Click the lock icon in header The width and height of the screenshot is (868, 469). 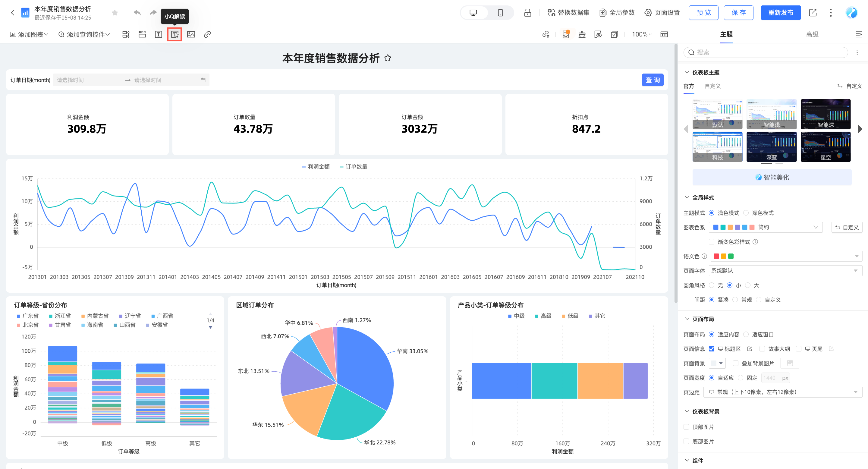[527, 13]
